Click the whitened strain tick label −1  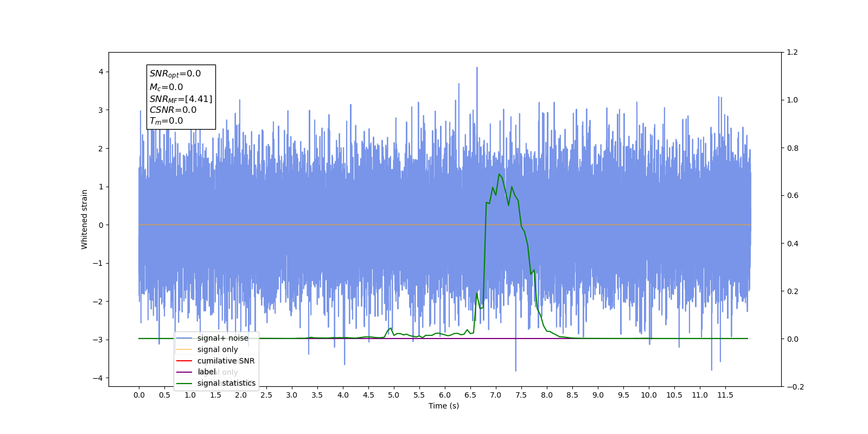(x=98, y=263)
